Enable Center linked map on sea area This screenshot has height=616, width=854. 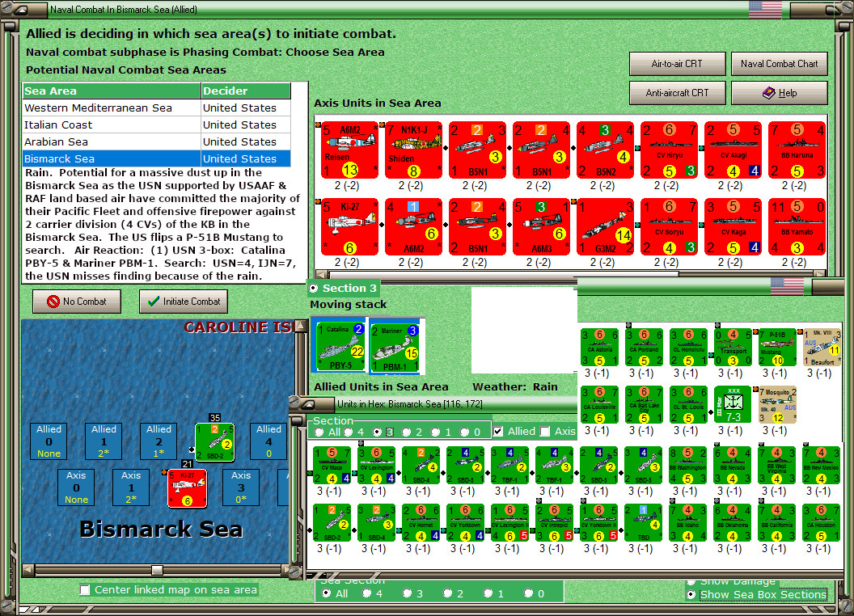click(85, 590)
